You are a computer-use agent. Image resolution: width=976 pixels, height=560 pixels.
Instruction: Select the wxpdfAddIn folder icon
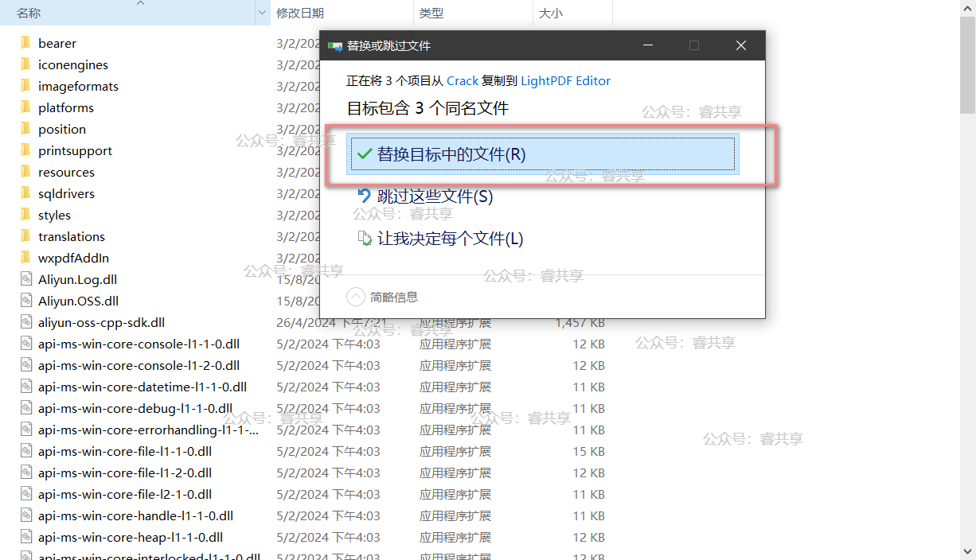[25, 258]
